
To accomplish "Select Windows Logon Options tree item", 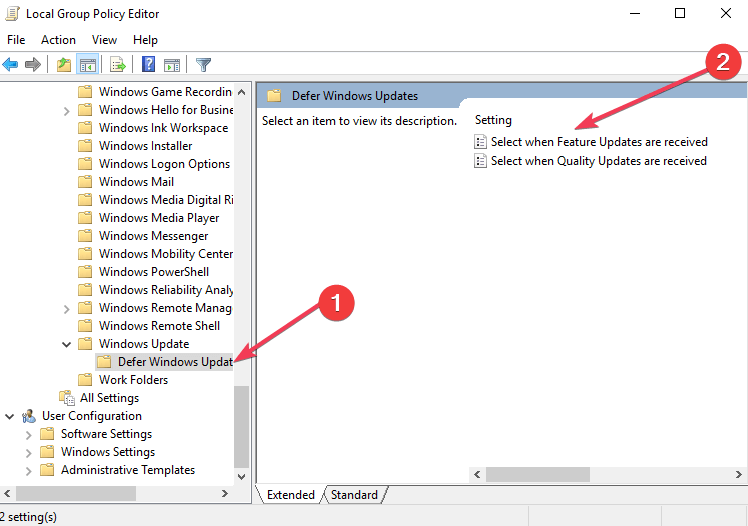I will [x=164, y=164].
